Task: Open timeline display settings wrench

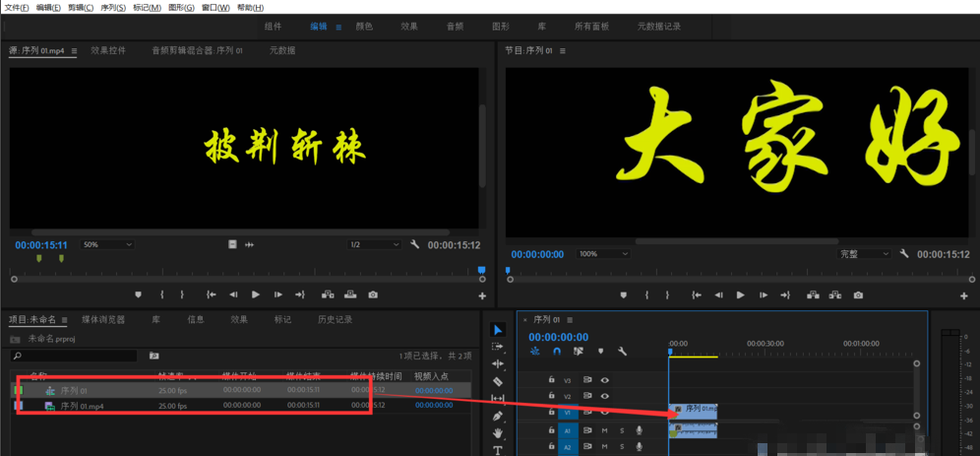Action: point(622,351)
